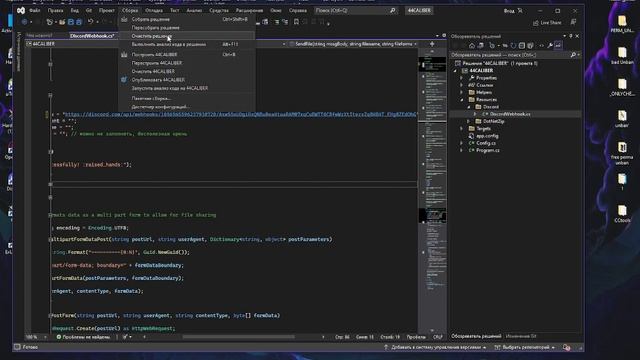Image resolution: width=640 pixels, height=360 pixels.
Task: Switch to the DiscordWebhook.cs editor tab
Action: [x=92, y=36]
